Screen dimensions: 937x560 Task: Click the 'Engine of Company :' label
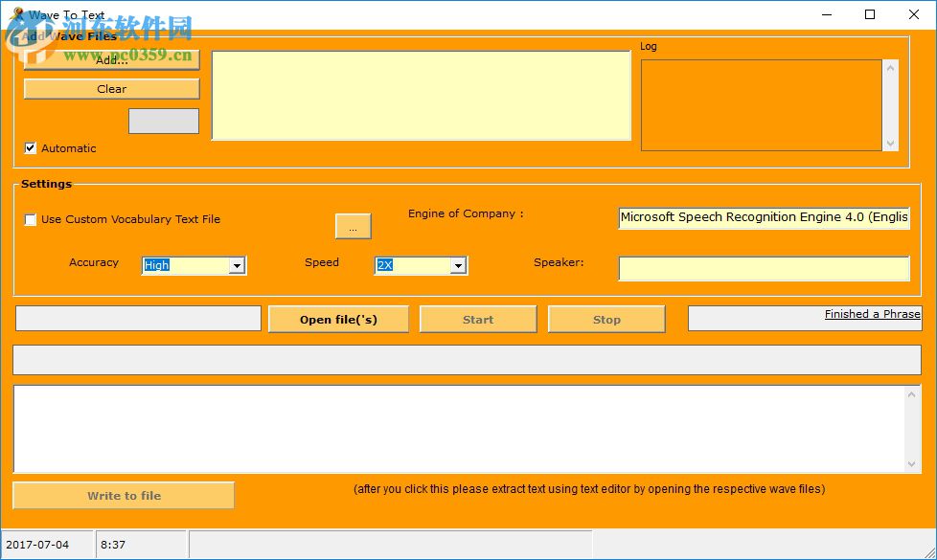[x=466, y=213]
